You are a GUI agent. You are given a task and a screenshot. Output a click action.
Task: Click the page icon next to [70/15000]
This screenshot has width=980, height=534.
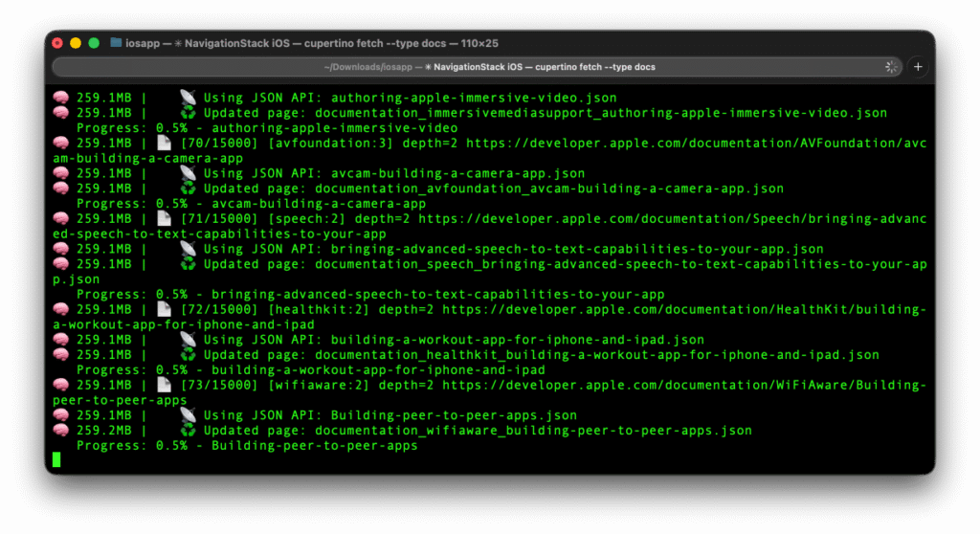click(163, 144)
